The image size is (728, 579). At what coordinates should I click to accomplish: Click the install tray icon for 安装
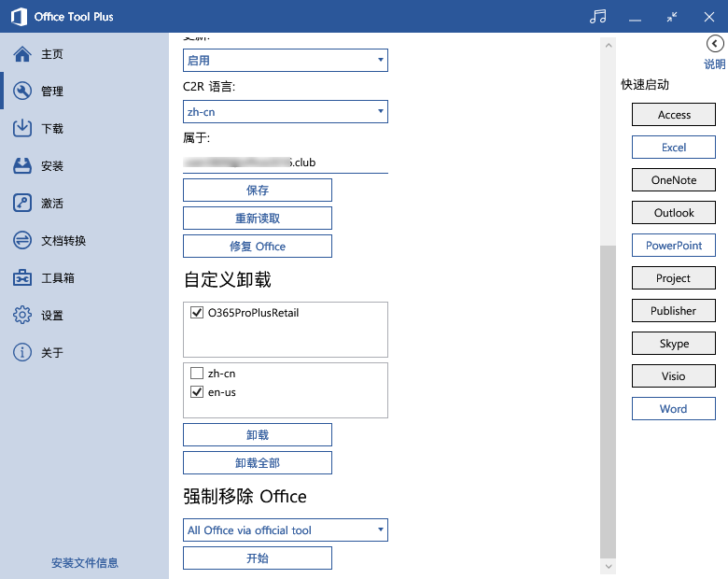point(22,166)
